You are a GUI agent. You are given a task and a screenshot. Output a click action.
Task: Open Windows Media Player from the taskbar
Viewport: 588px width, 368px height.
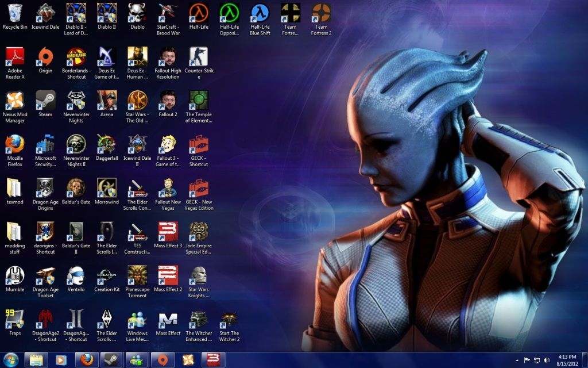(61, 360)
